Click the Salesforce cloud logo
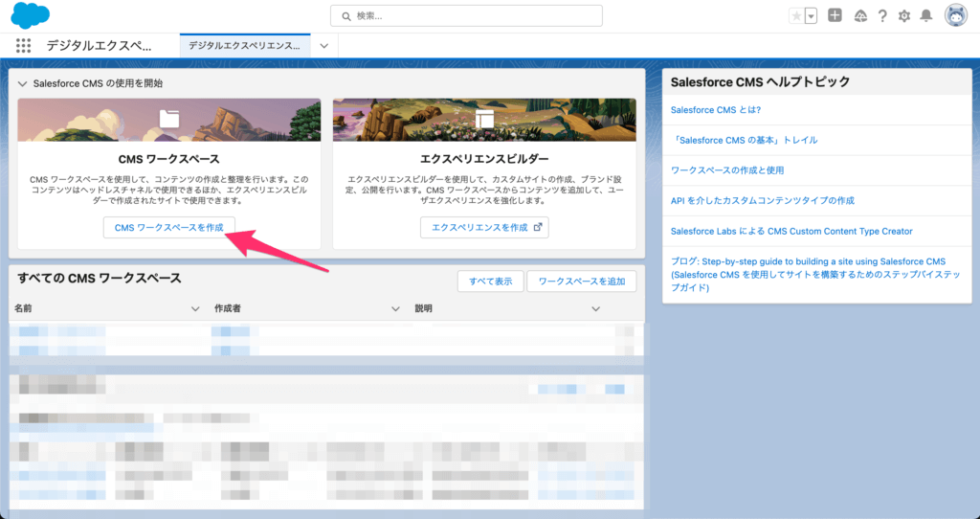 point(30,15)
